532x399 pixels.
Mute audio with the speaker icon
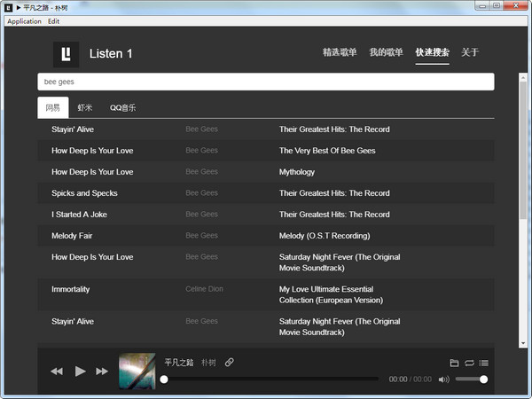(444, 379)
